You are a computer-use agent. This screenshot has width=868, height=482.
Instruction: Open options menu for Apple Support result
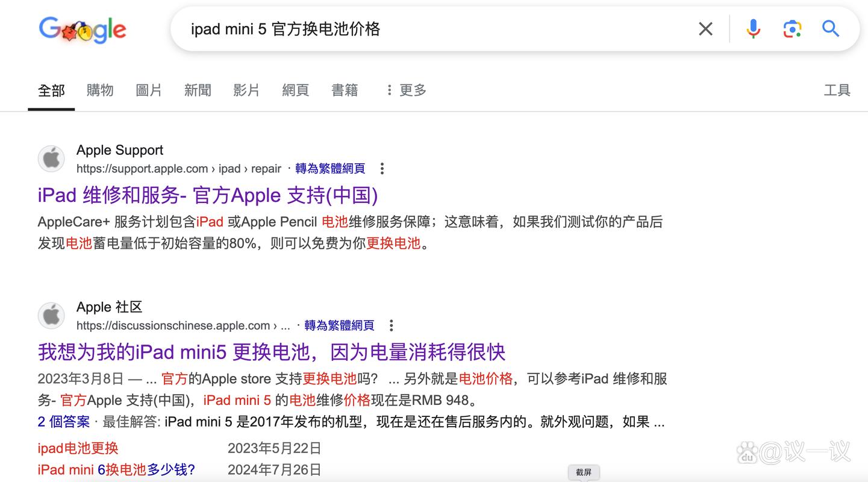382,169
